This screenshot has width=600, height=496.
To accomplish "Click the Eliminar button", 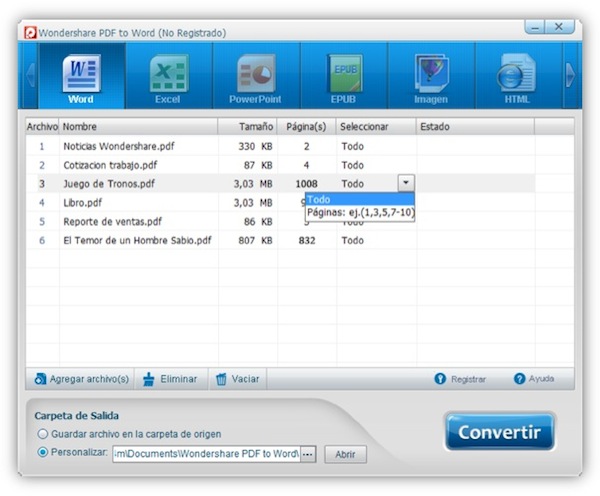I will tap(170, 379).
